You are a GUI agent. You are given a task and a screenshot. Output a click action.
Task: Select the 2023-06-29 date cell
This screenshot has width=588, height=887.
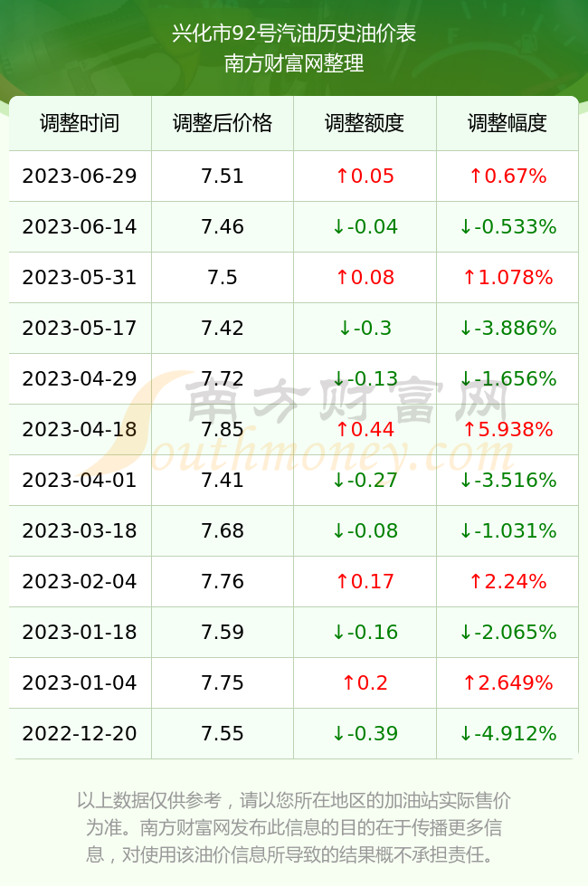point(80,176)
